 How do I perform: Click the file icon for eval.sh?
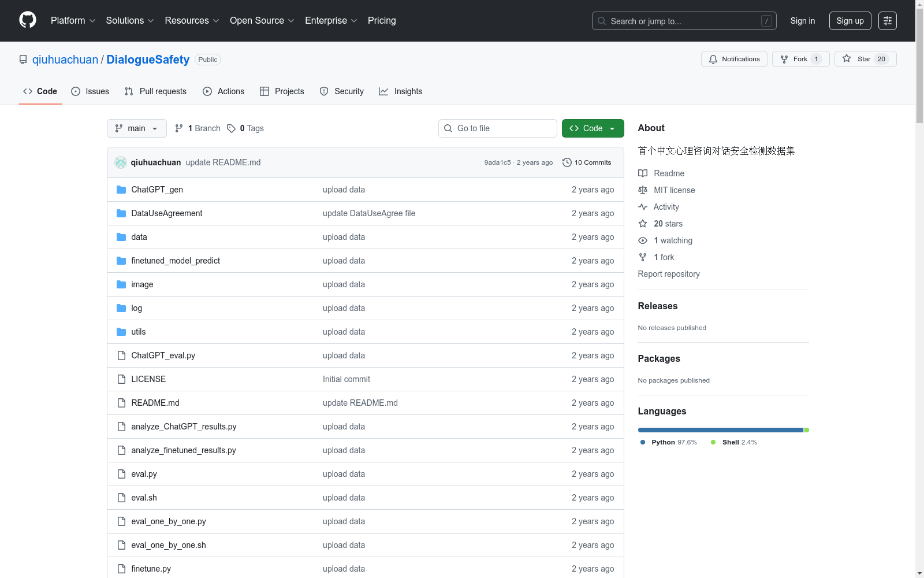coord(121,498)
